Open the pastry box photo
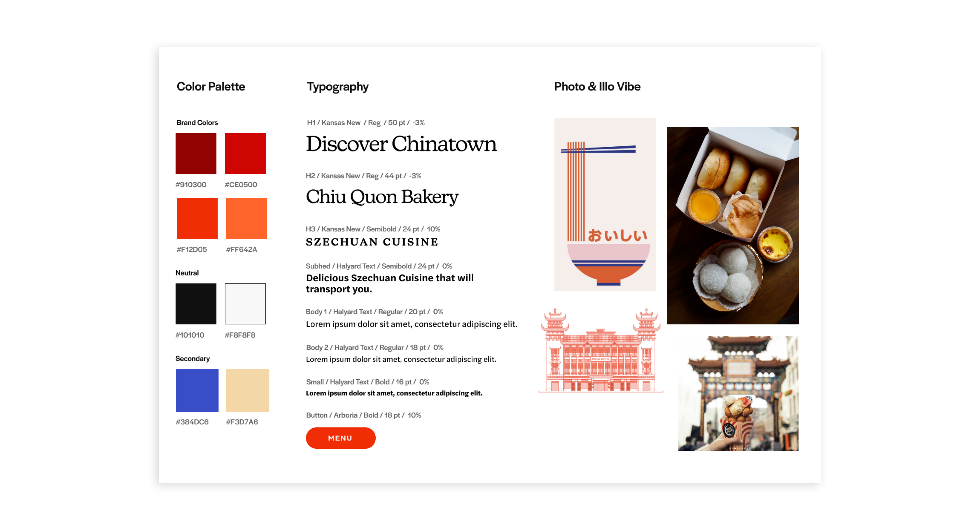Viewport: 980px width, 530px height. pyautogui.click(x=733, y=225)
